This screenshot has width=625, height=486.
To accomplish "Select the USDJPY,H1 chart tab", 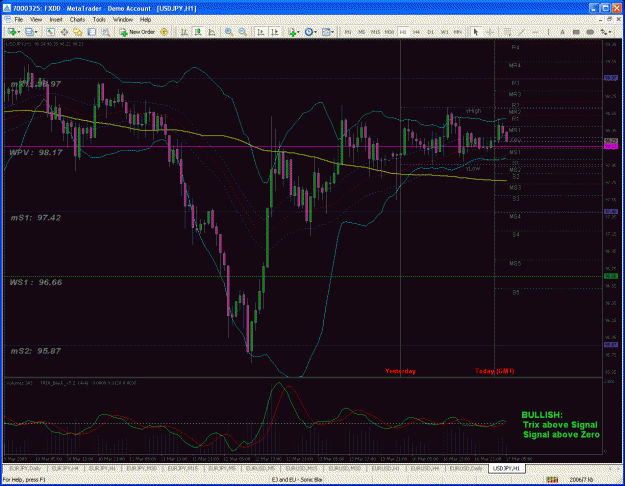I will (506, 468).
